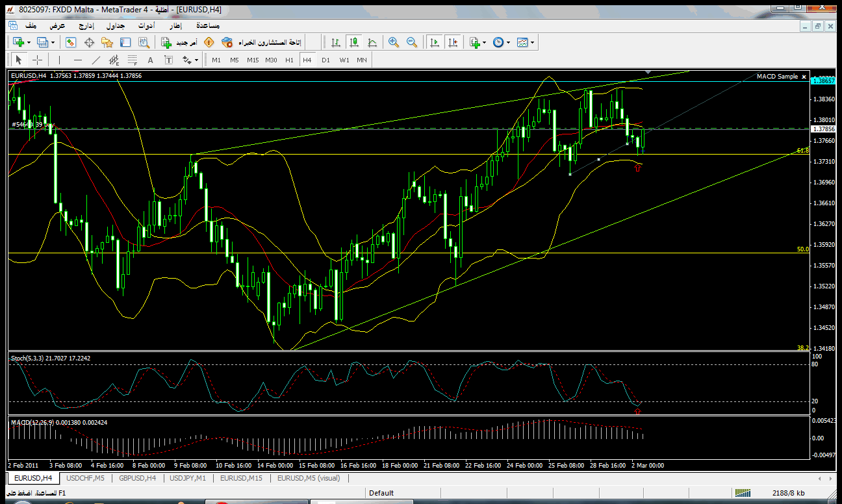
Task: Open the إدراج (Insert) menu
Action: pyautogui.click(x=86, y=25)
